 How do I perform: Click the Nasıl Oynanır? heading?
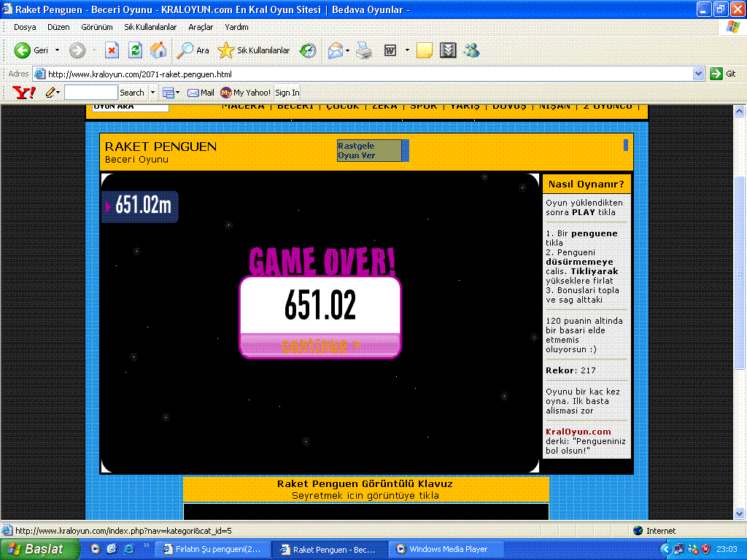[586, 184]
